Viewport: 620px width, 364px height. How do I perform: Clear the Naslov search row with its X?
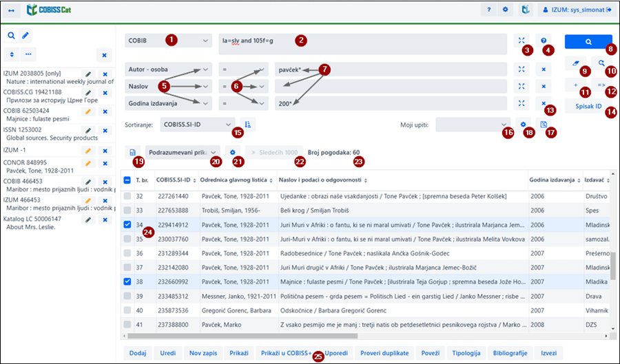tap(544, 86)
